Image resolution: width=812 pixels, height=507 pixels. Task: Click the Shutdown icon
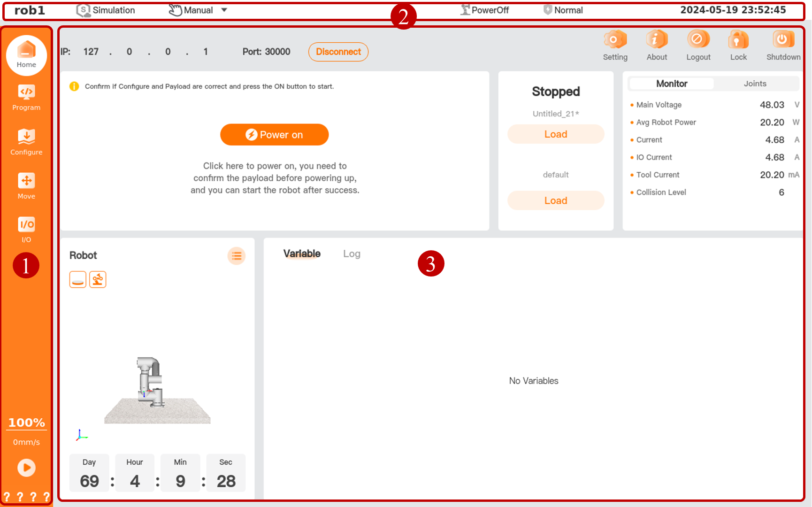[x=783, y=46]
